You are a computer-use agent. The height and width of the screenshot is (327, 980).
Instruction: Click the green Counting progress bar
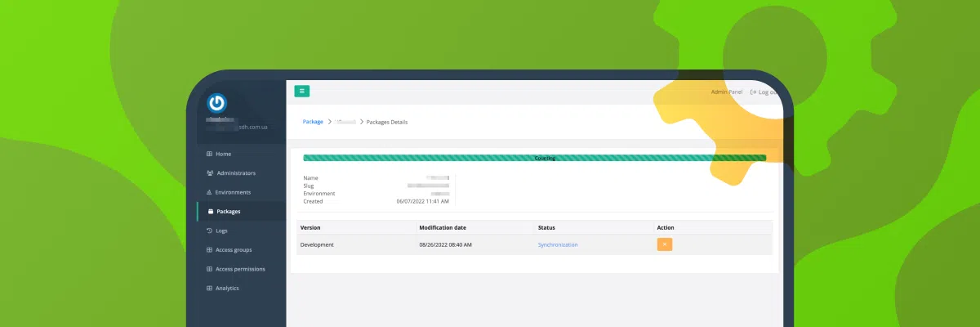coord(534,158)
